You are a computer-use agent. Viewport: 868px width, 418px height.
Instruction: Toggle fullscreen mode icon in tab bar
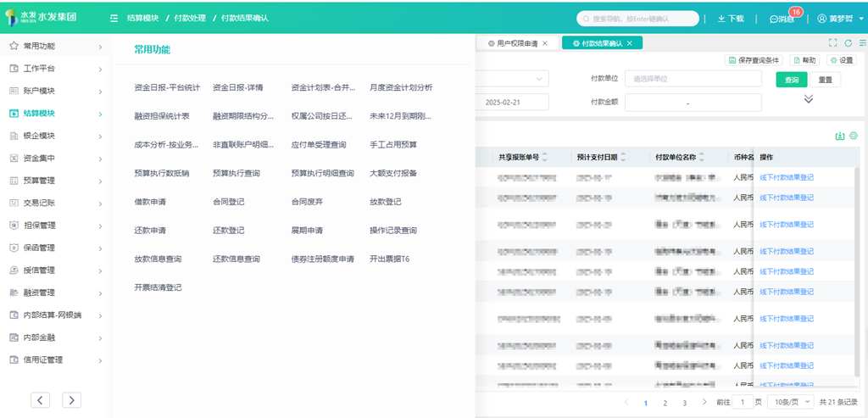[833, 42]
